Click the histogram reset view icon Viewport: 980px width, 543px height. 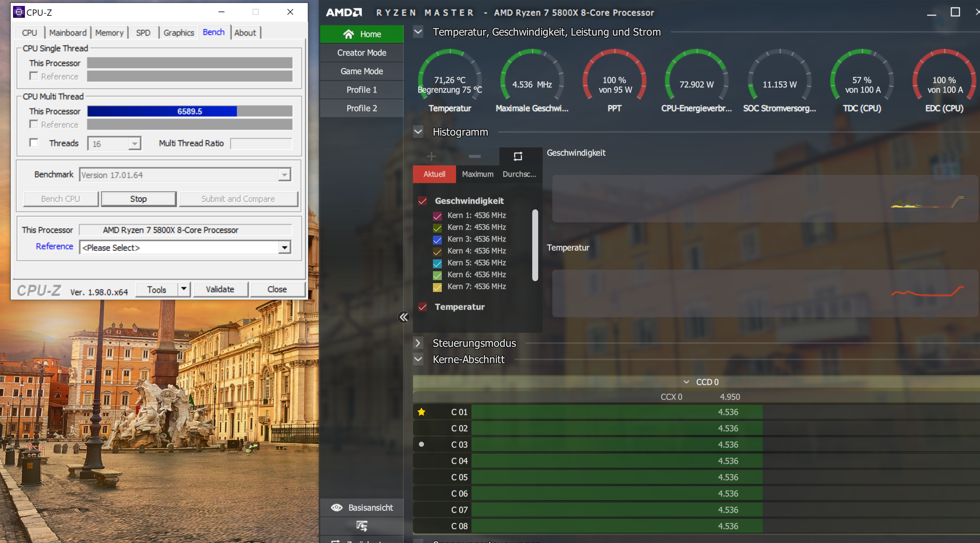tap(518, 156)
